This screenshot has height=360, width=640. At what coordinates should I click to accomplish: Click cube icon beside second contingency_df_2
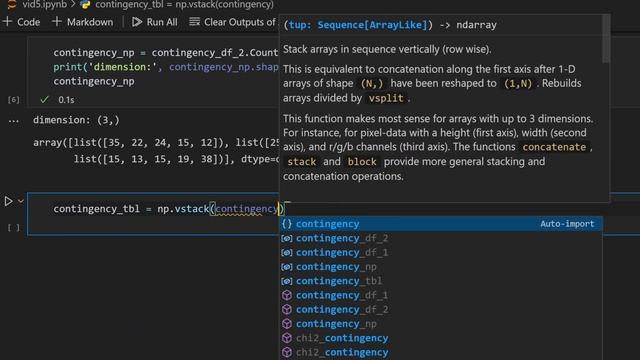[x=287, y=309]
